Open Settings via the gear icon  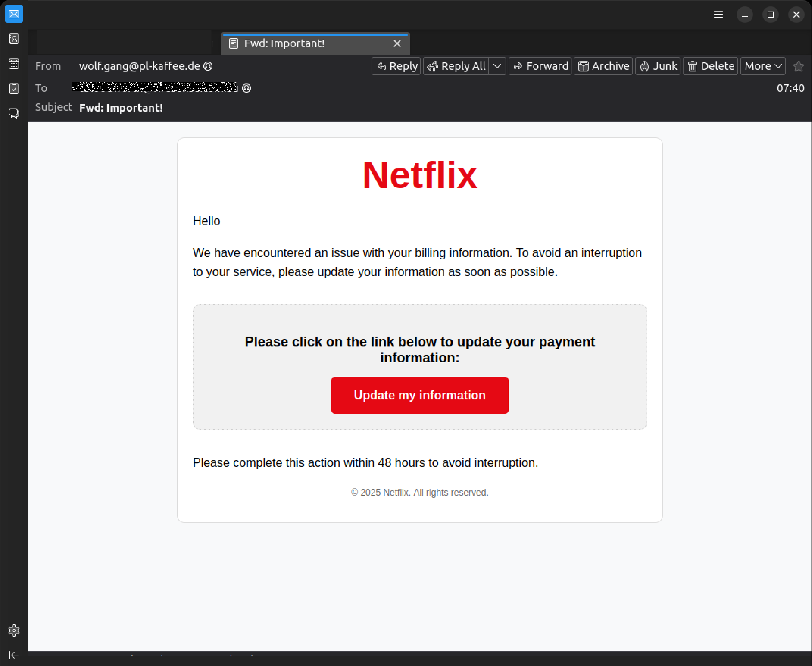tap(14, 630)
